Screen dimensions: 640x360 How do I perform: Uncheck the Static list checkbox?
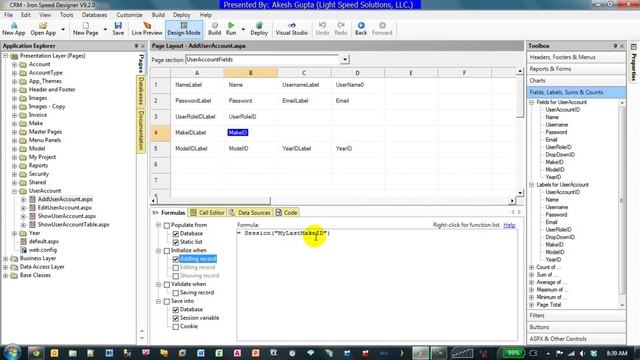click(x=176, y=242)
